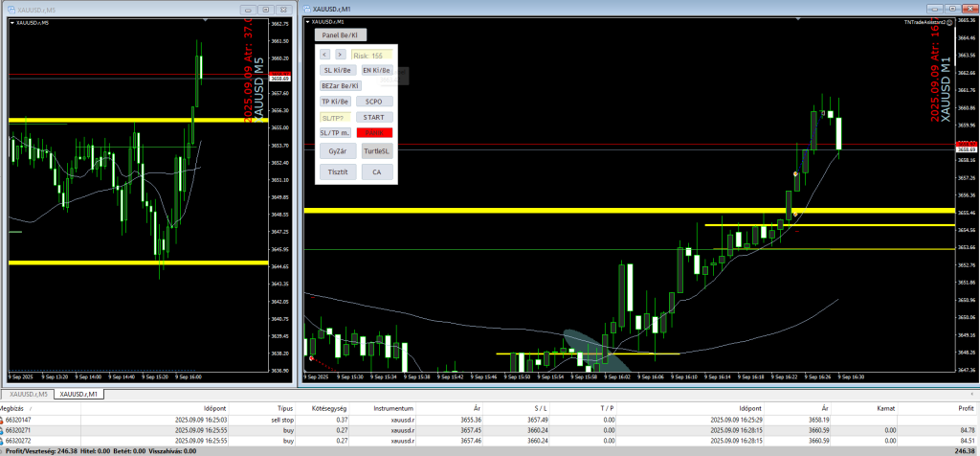The image size is (980, 456).
Task: Toggle stop loss with SL Ki/Be
Action: point(339,70)
